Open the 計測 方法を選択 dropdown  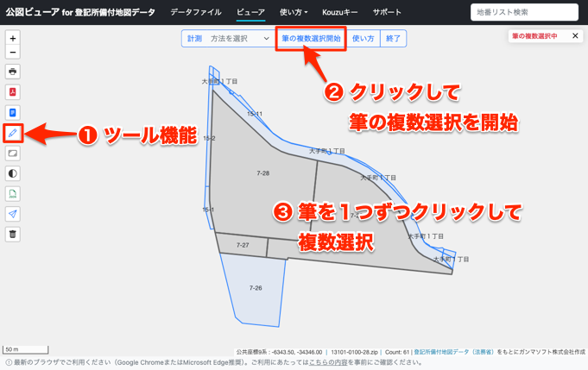tap(229, 39)
